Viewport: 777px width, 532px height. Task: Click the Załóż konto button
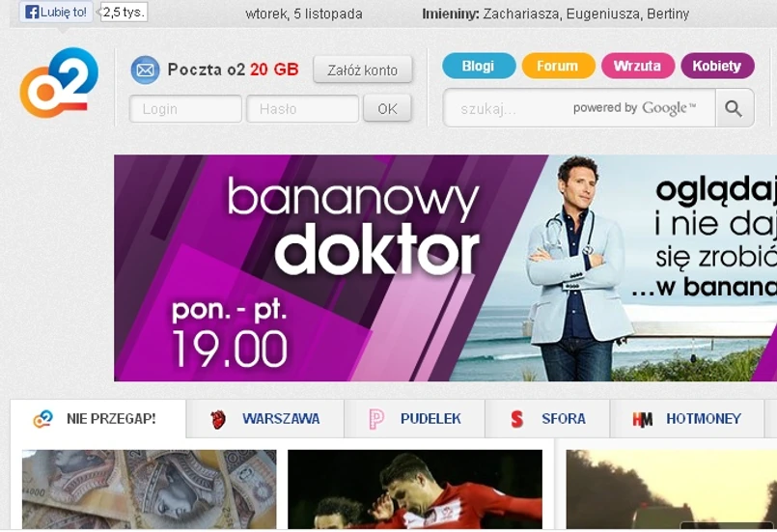(363, 70)
